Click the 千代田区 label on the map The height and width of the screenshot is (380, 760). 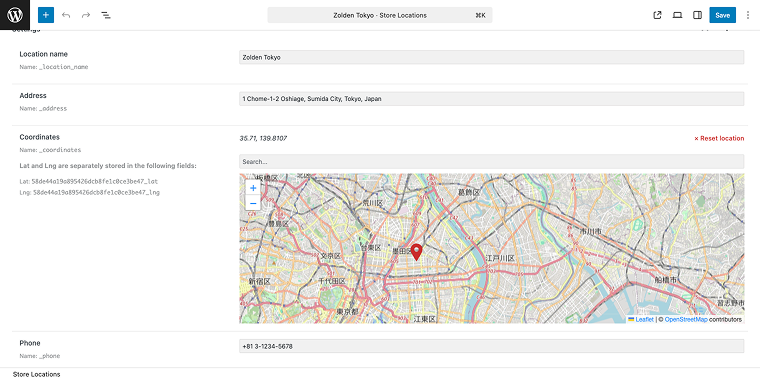[x=332, y=281]
